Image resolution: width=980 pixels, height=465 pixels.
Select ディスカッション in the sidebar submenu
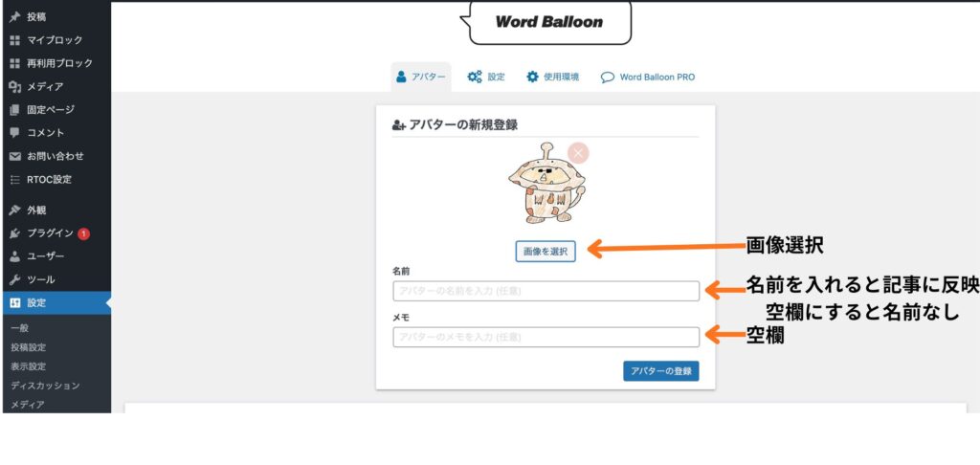pos(45,386)
